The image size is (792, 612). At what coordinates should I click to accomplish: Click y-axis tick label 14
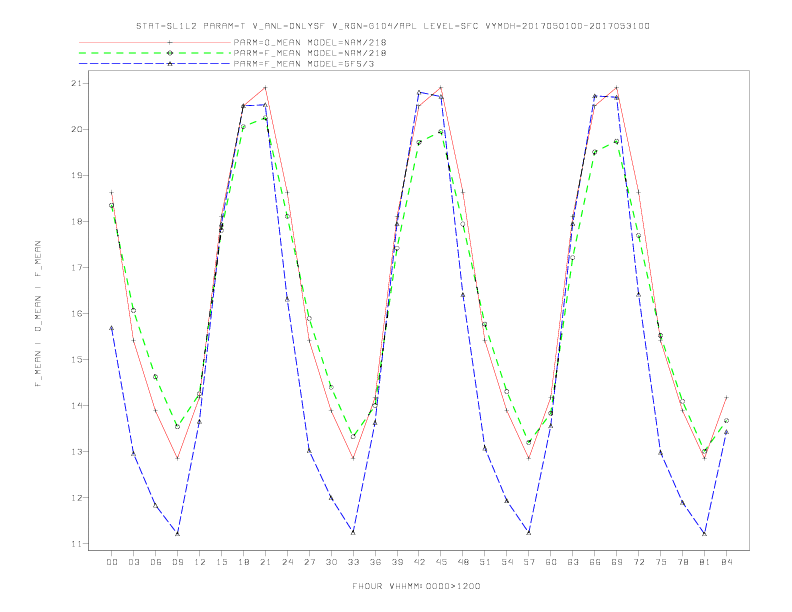[76, 405]
